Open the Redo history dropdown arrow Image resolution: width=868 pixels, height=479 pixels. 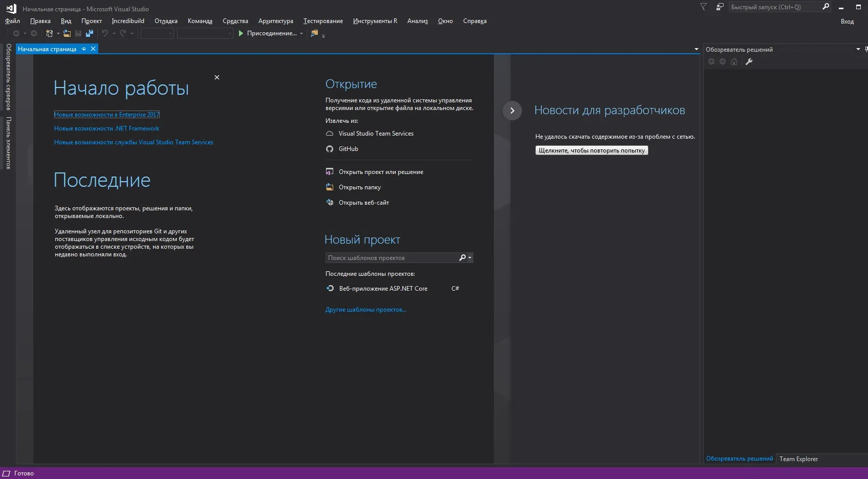point(132,34)
